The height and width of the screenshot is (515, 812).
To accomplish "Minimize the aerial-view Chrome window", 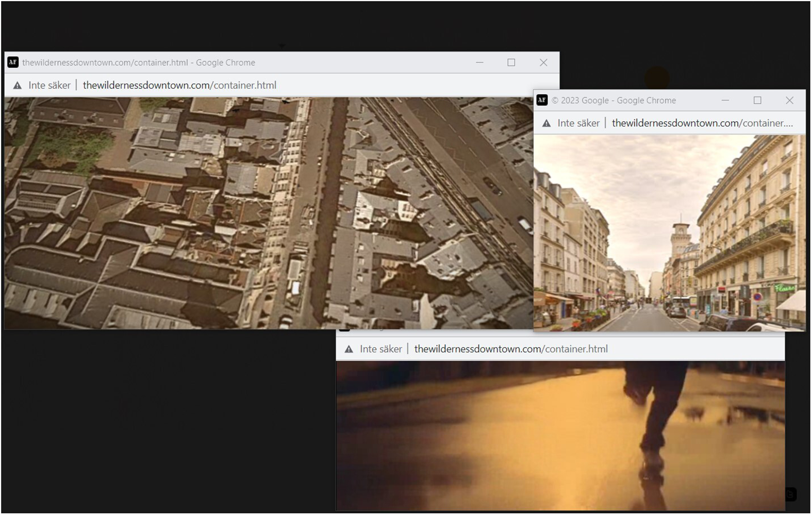I will (x=479, y=62).
